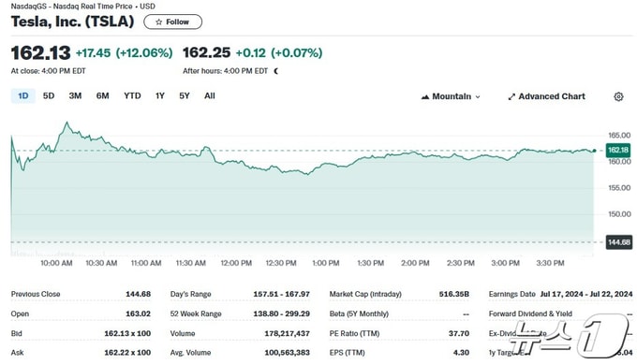Switch to the 5D range tab
This screenshot has width=637, height=364.
click(x=49, y=95)
